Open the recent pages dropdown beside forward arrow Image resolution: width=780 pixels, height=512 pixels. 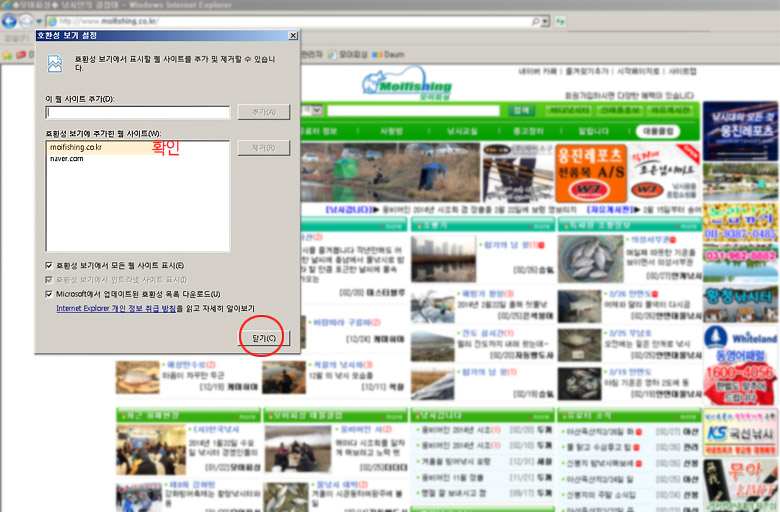coord(39,21)
